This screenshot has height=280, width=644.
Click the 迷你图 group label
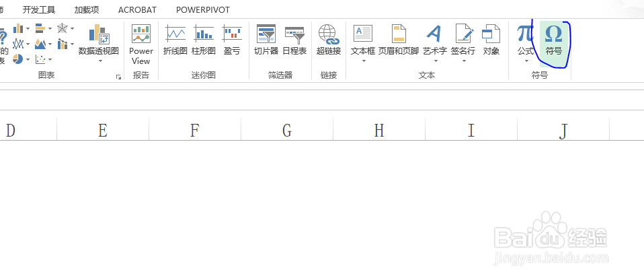[x=203, y=75]
